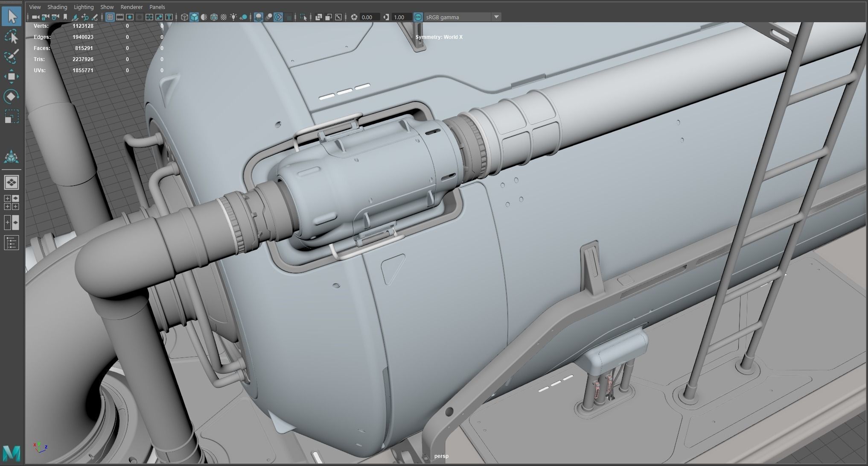This screenshot has width=868, height=466.
Task: Toggle the Gate Mask
Action: pos(140,17)
